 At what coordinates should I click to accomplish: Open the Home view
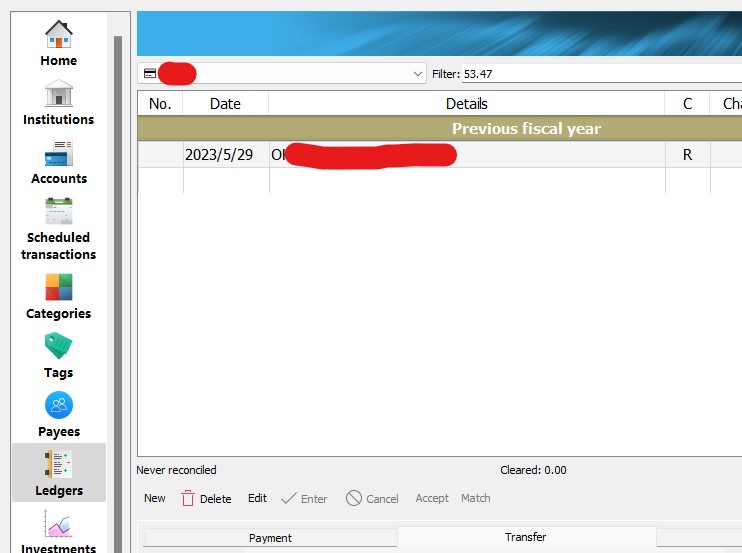[x=59, y=44]
